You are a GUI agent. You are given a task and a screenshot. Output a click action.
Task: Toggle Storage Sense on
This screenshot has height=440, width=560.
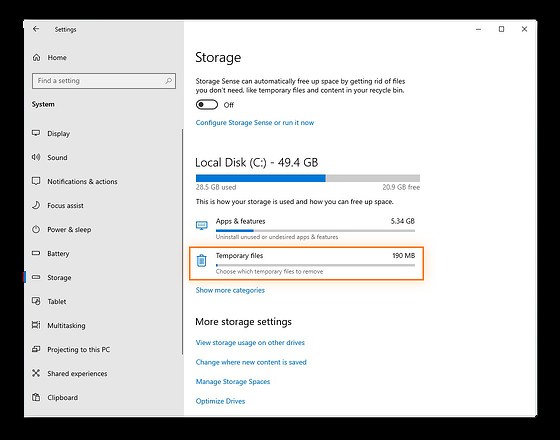(207, 105)
